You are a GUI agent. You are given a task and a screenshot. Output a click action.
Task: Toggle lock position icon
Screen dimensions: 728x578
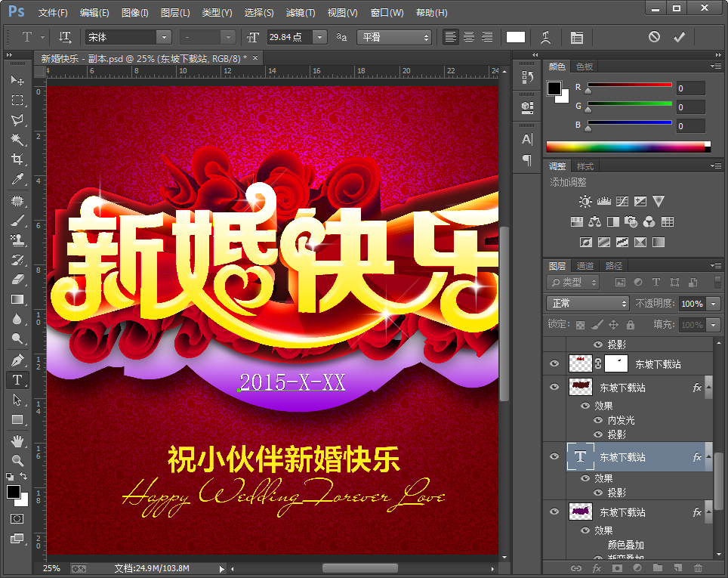point(613,325)
